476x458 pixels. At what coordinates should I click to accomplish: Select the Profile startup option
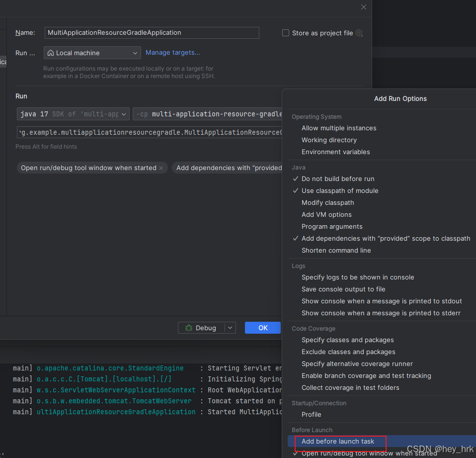311,415
